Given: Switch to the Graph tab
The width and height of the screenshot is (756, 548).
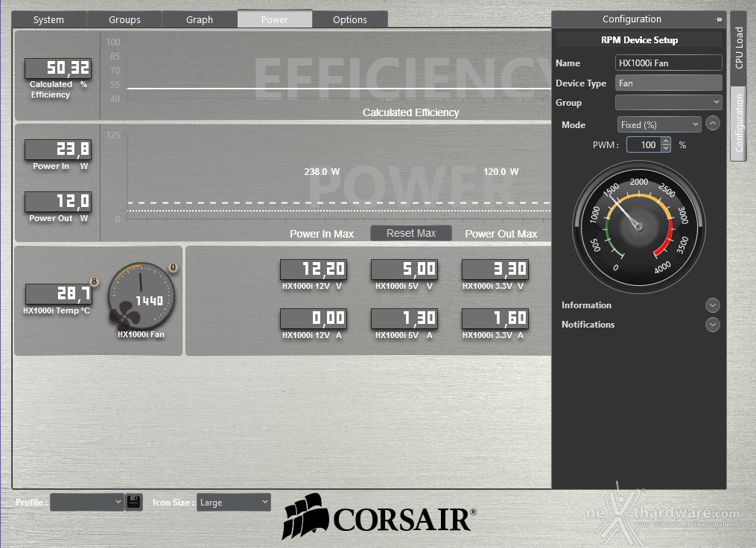Looking at the screenshot, I should [x=200, y=20].
